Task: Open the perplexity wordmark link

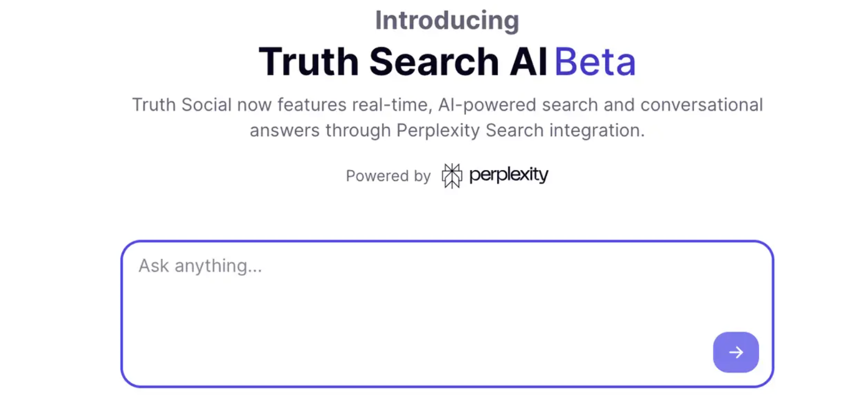Action: coord(508,175)
